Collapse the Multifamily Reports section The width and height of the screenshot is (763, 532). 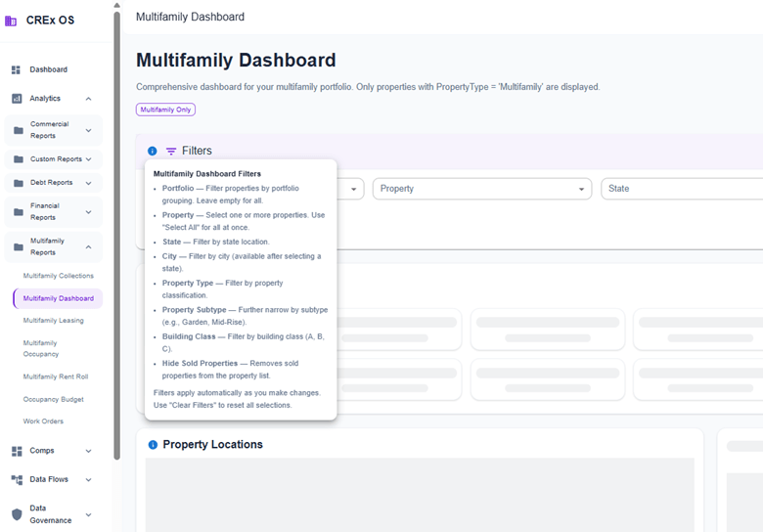point(88,246)
